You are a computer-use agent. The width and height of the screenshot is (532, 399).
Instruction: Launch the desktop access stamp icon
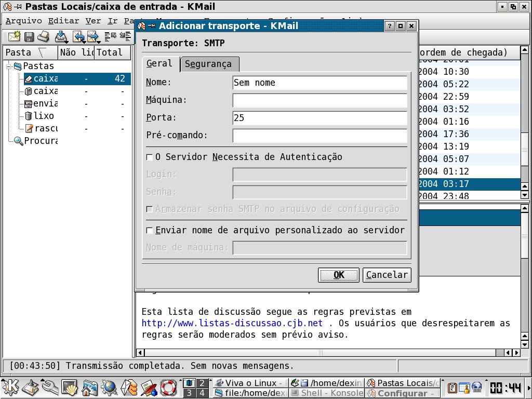click(31, 388)
